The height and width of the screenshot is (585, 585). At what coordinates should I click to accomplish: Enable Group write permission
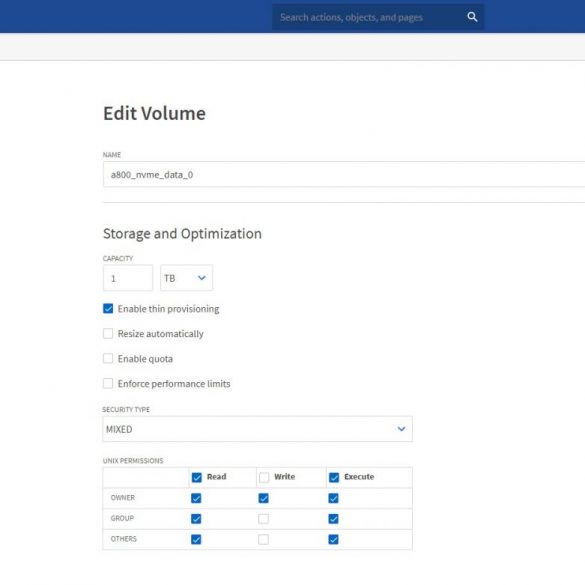pos(263,519)
